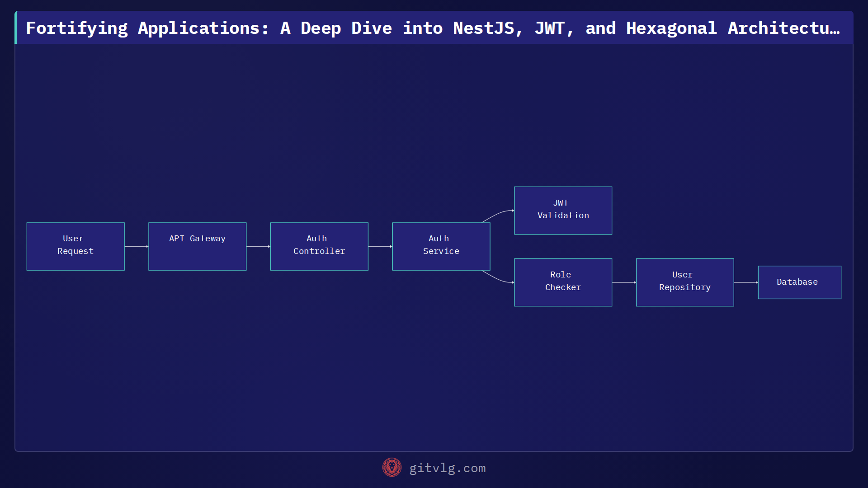
Task: Select the Auth Service box
Action: pyautogui.click(x=441, y=246)
